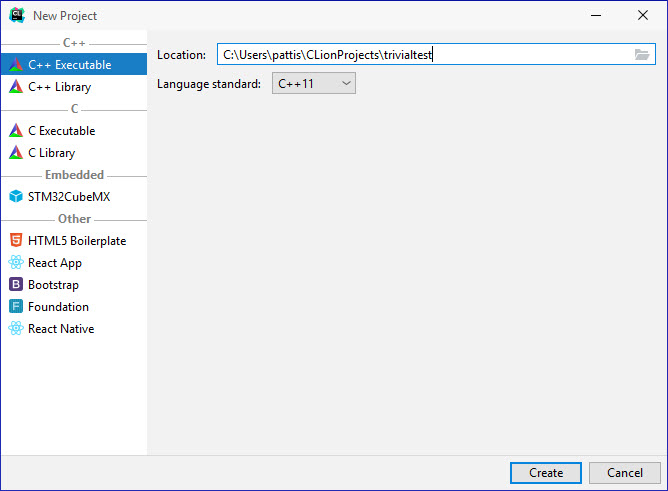
Task: Maximize the New Project dialog
Action: 597,15
